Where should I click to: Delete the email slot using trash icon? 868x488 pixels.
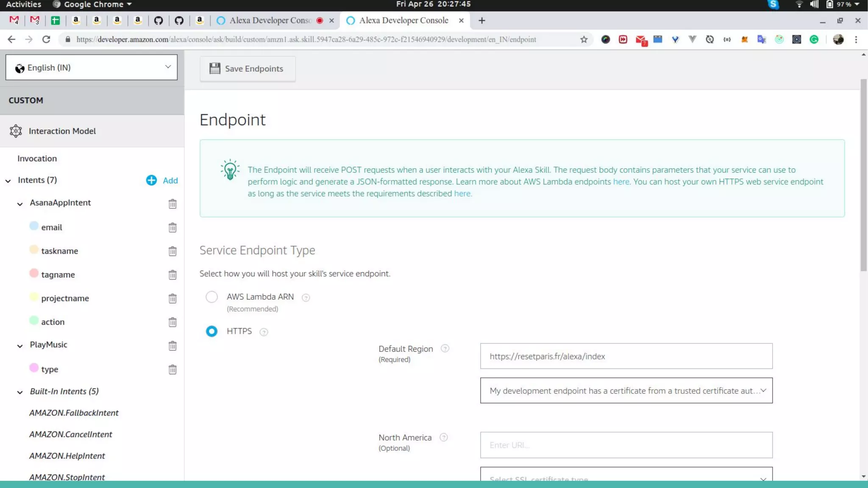(172, 227)
